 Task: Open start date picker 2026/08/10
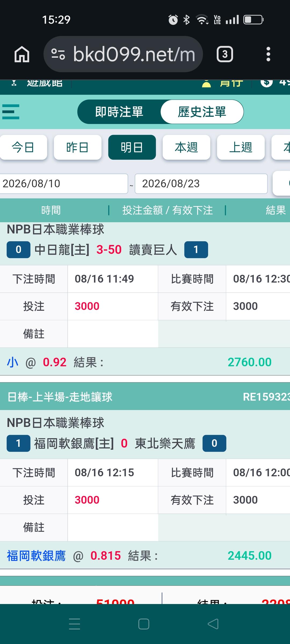(x=64, y=184)
